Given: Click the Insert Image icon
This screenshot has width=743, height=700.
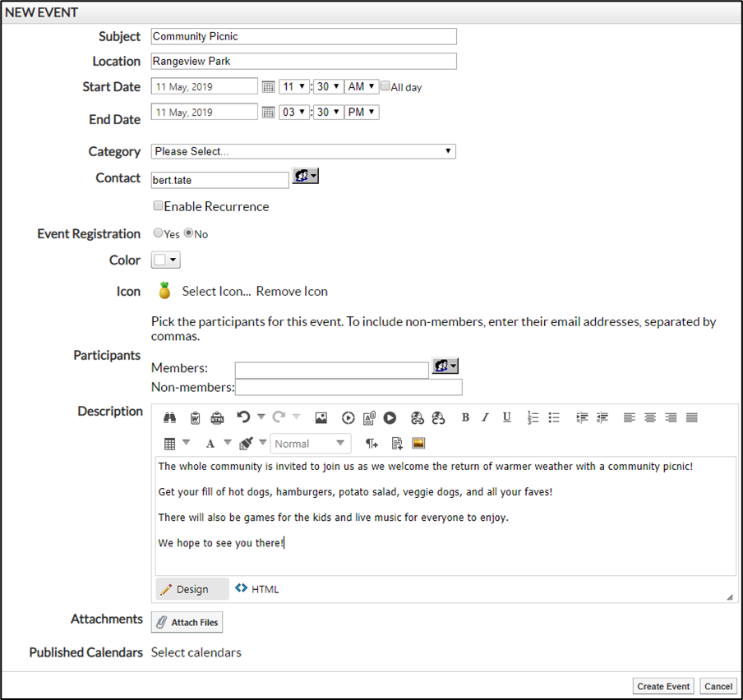Looking at the screenshot, I should point(321,417).
